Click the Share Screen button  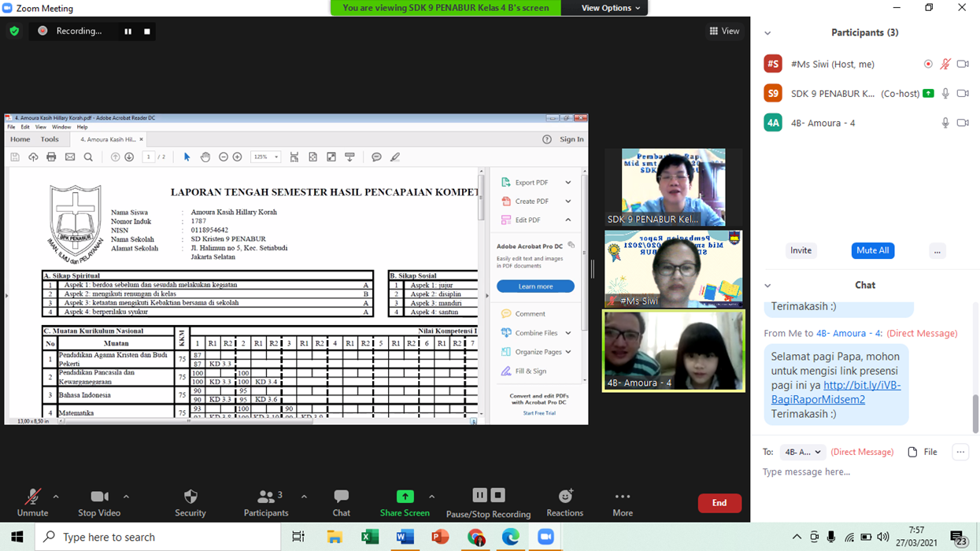405,503
